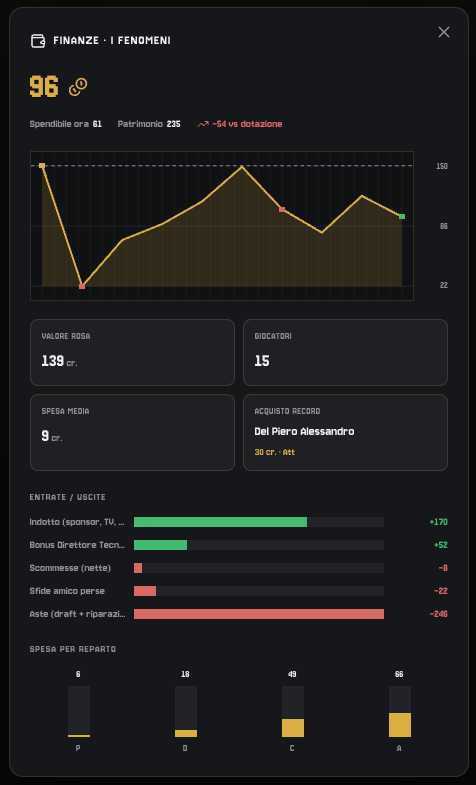Click 'SPESA PER REPARTO' section heading
The image size is (476, 785).
(73, 649)
